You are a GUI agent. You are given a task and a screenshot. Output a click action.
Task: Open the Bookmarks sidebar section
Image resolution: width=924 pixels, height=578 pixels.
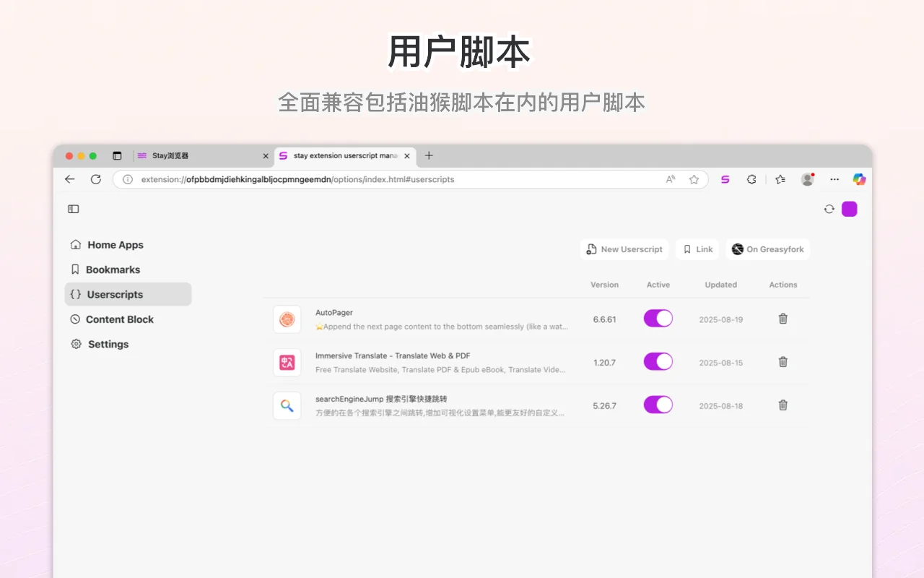(x=113, y=269)
